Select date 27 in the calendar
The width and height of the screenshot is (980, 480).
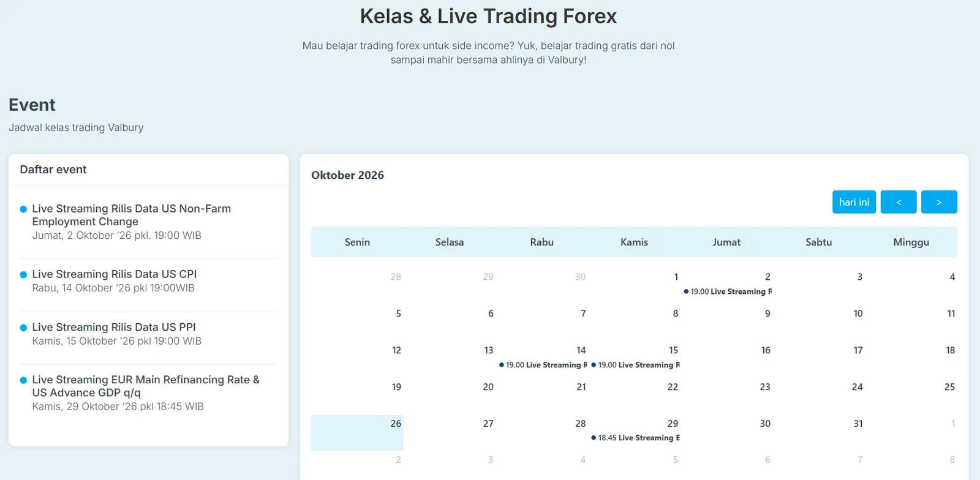tap(488, 424)
